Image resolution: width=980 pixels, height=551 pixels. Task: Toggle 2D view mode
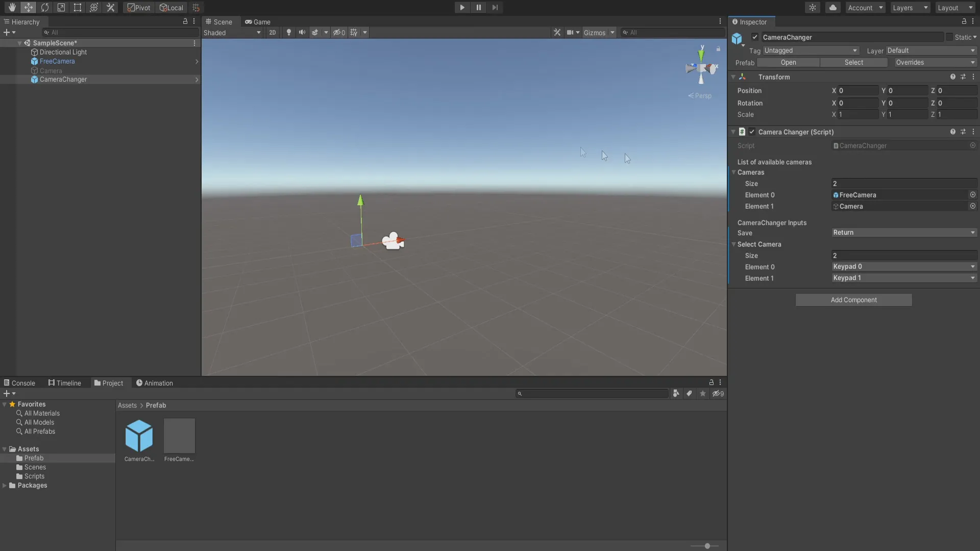click(x=273, y=33)
